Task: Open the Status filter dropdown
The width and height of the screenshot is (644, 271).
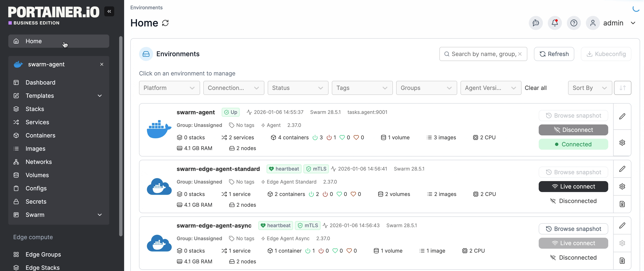Action: coord(297,88)
